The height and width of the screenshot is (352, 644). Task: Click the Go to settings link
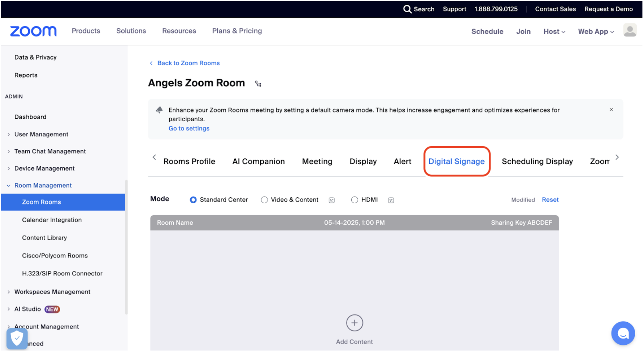(189, 129)
